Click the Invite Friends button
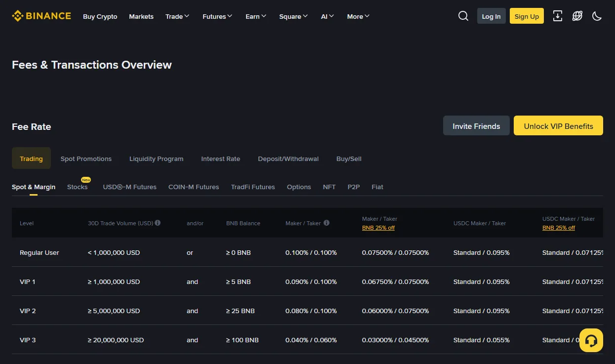The image size is (615, 364). pyautogui.click(x=476, y=126)
